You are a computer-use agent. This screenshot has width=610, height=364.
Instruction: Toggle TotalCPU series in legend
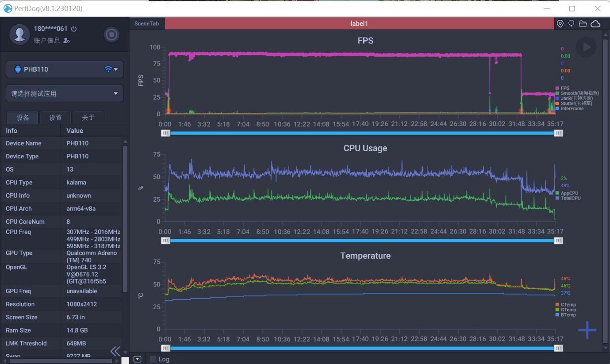click(x=568, y=198)
